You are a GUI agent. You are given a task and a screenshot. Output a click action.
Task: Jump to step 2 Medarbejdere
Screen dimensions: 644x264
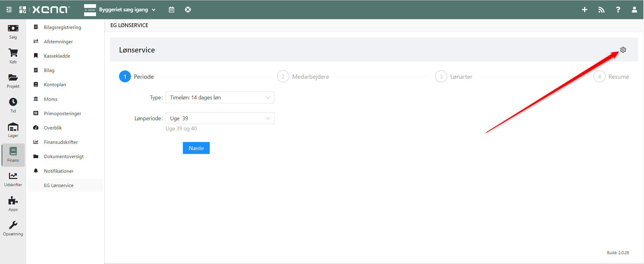point(303,77)
